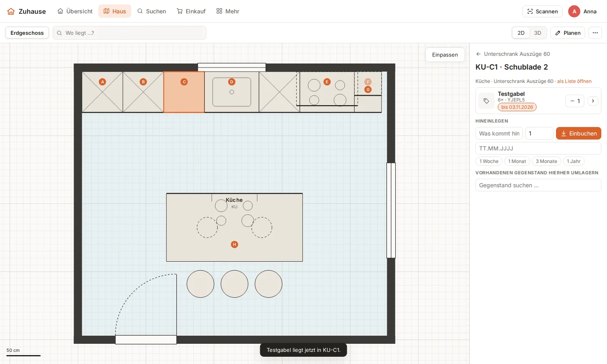The image size is (607, 364).
Task: Focus the 'Wo liegt ...?' search field
Action: (x=129, y=33)
